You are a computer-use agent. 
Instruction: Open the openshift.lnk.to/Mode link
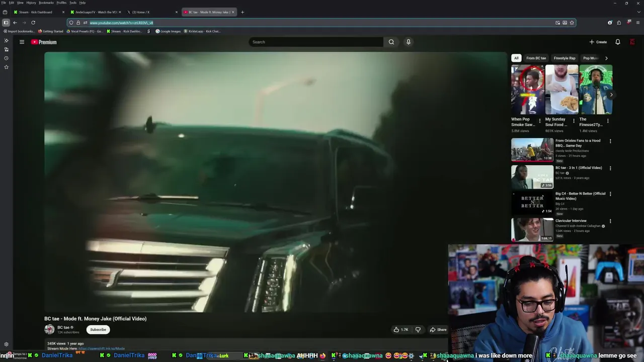(102, 348)
